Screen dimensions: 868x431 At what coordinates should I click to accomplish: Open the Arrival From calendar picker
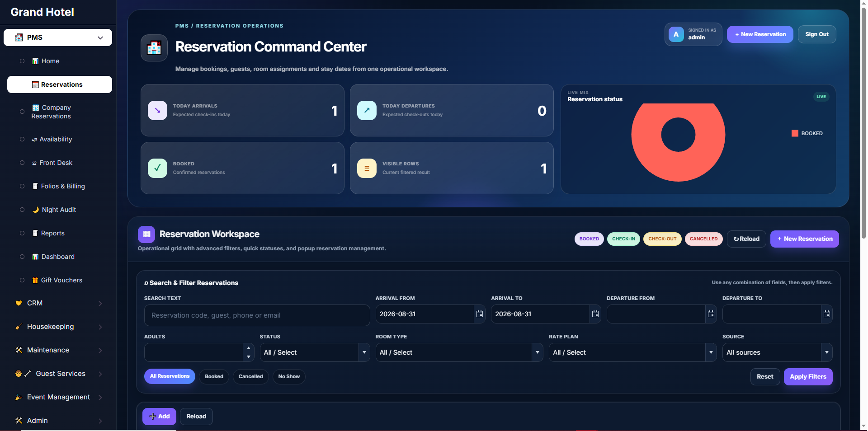tap(480, 314)
